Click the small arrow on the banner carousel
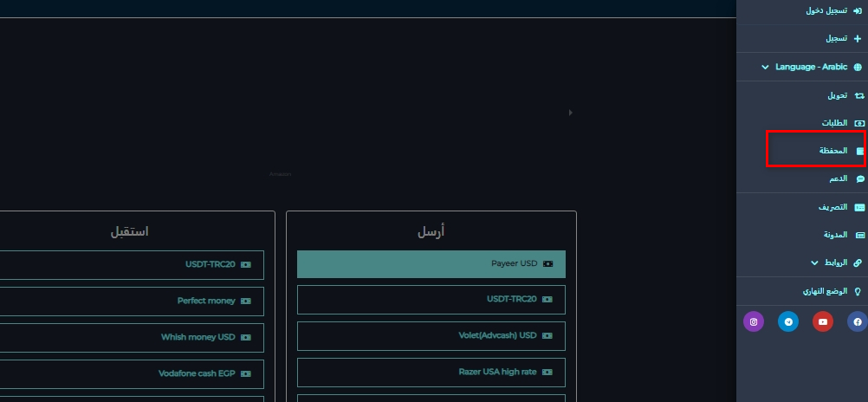This screenshot has height=402, width=868. coord(570,113)
